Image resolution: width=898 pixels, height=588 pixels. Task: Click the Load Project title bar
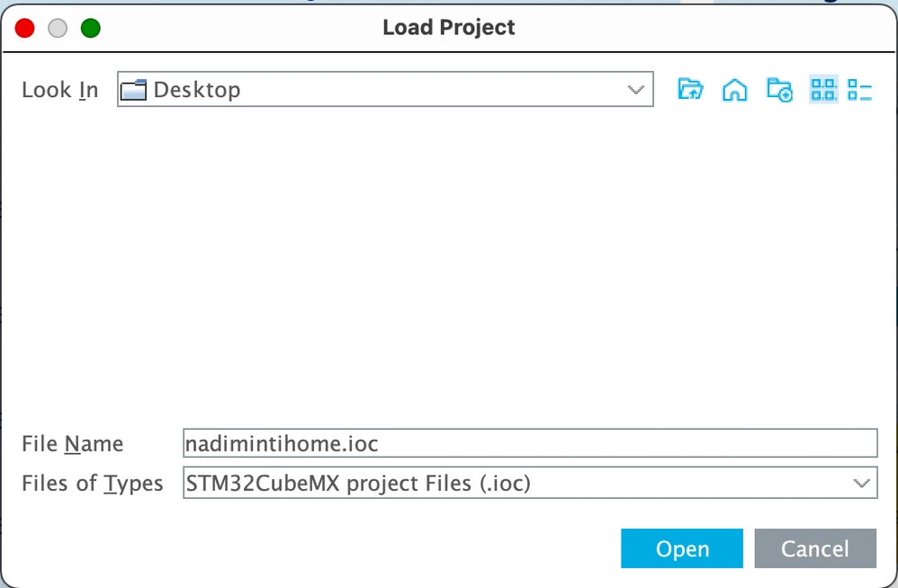coord(448,27)
